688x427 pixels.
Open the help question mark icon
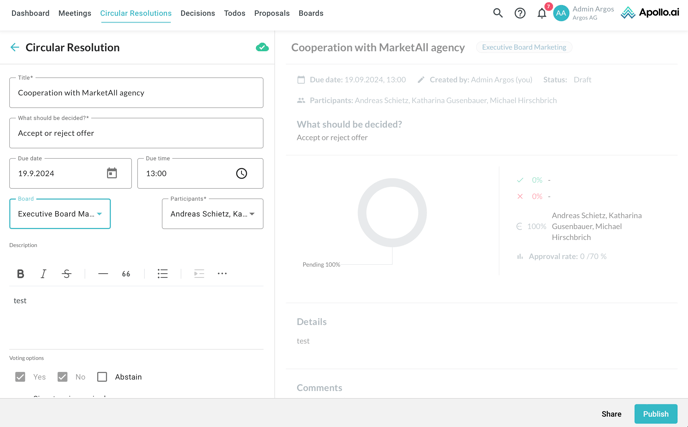click(520, 13)
